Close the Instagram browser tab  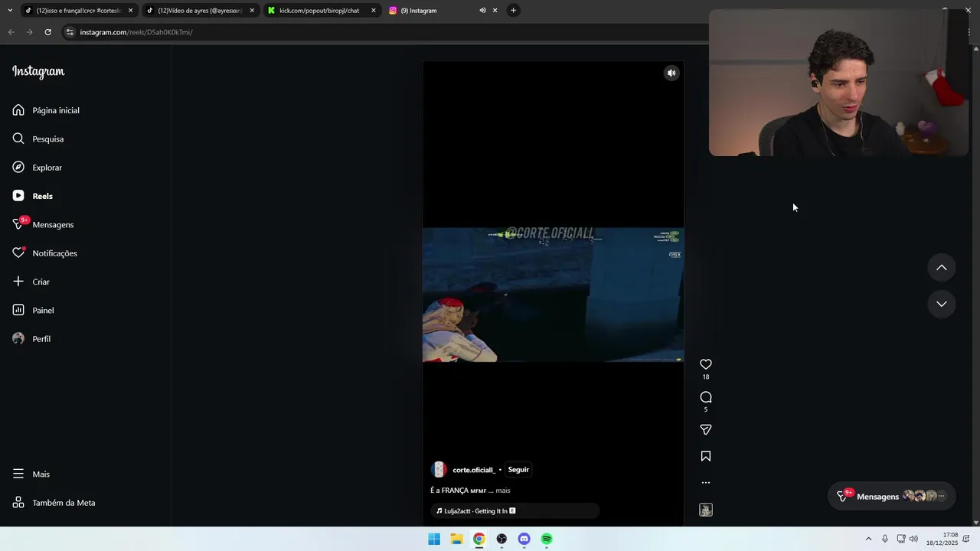click(x=495, y=11)
